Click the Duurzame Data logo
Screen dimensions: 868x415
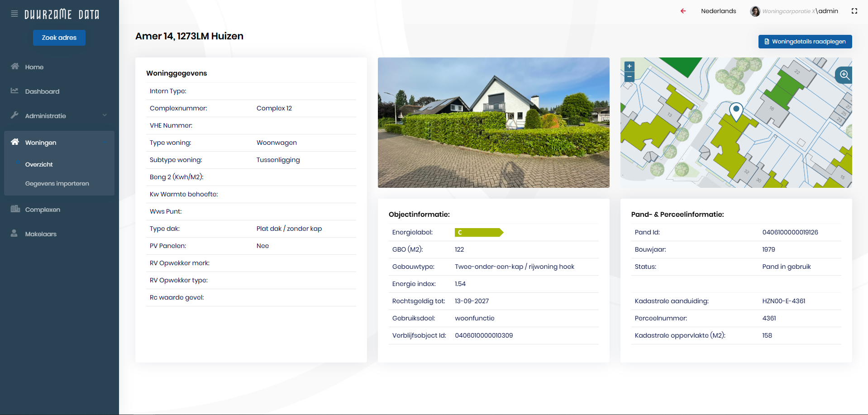click(x=62, y=14)
